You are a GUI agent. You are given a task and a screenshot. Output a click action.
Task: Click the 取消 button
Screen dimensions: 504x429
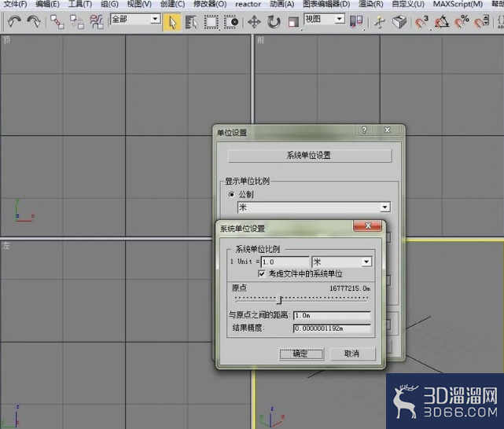click(x=352, y=354)
